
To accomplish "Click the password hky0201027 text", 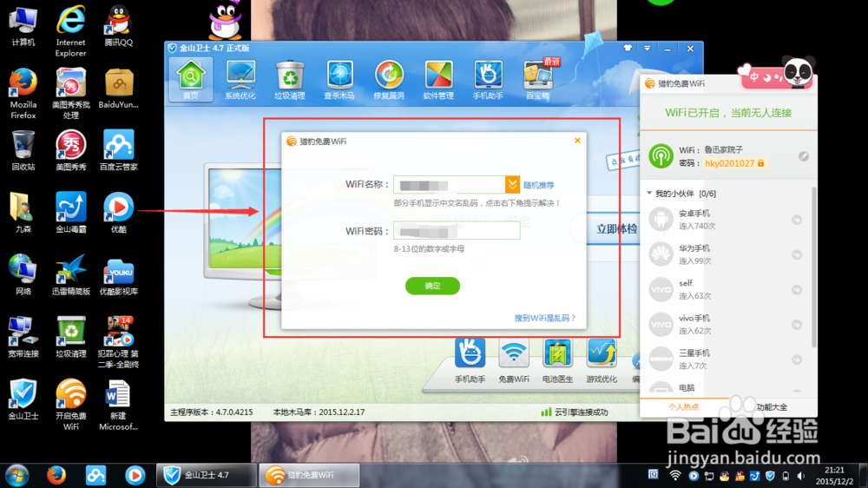I will point(730,163).
